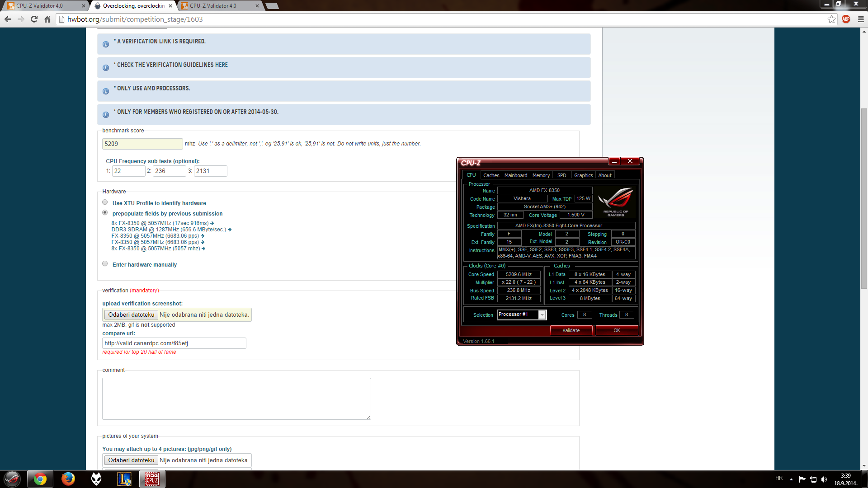Open network icon in system tray
The image size is (868, 488).
pyautogui.click(x=813, y=479)
